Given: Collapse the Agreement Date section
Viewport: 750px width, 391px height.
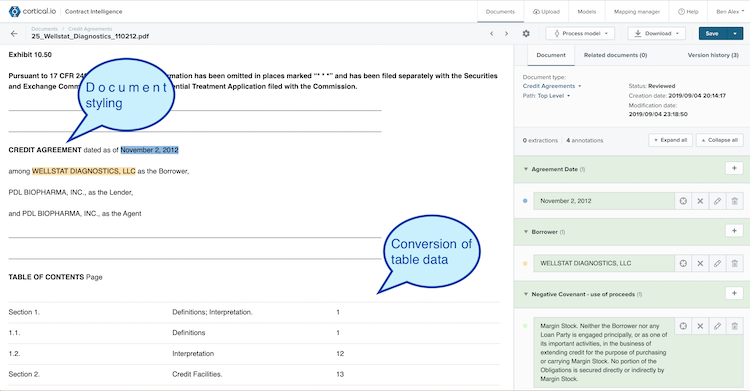Looking at the screenshot, I should 526,169.
